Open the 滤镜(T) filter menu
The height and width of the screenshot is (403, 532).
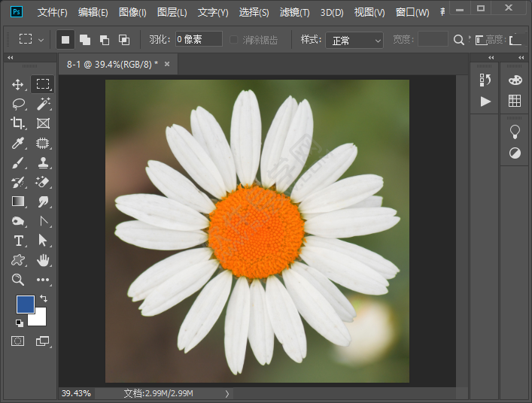(x=294, y=12)
